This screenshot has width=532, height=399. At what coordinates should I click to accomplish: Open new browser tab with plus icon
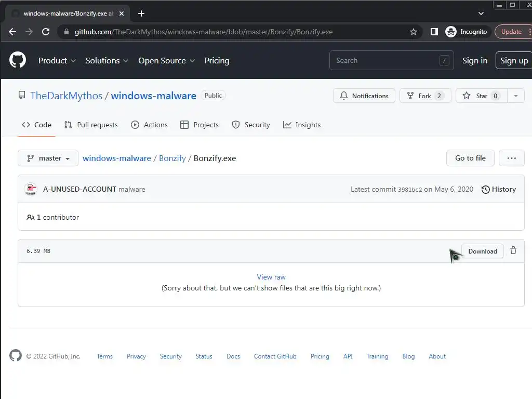141,14
